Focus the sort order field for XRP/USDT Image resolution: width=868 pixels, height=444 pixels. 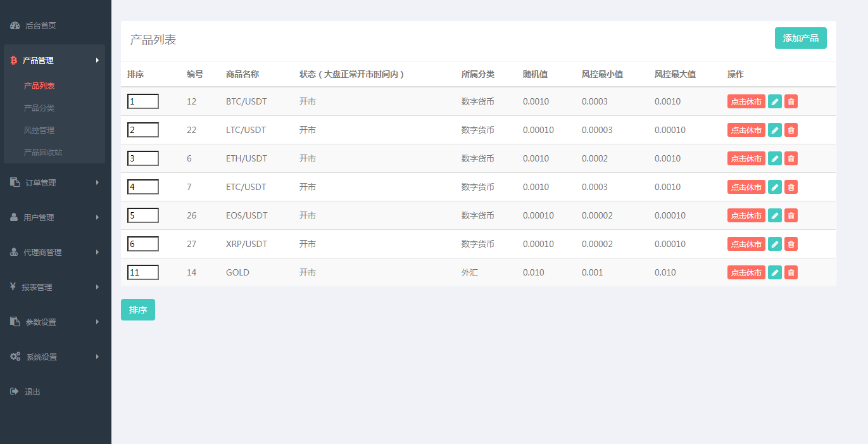pos(143,244)
